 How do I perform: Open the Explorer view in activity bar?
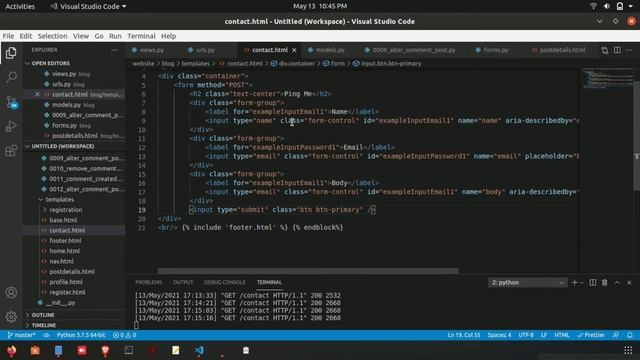[x=11, y=53]
